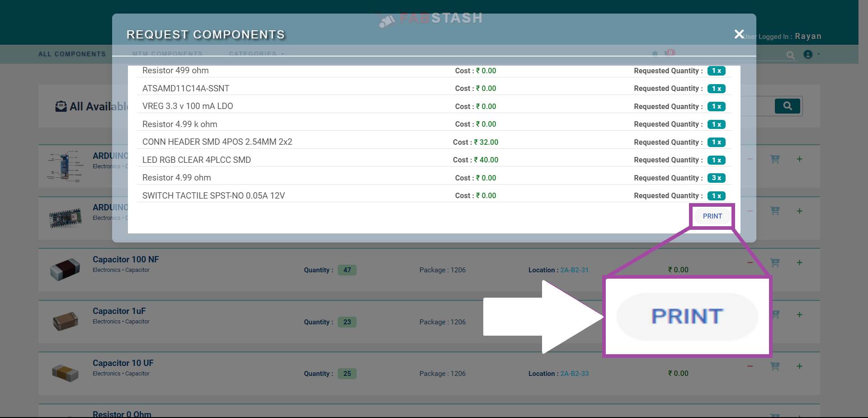
Task: Increase Capacitor 10 UF quantity with plus
Action: [x=799, y=366]
